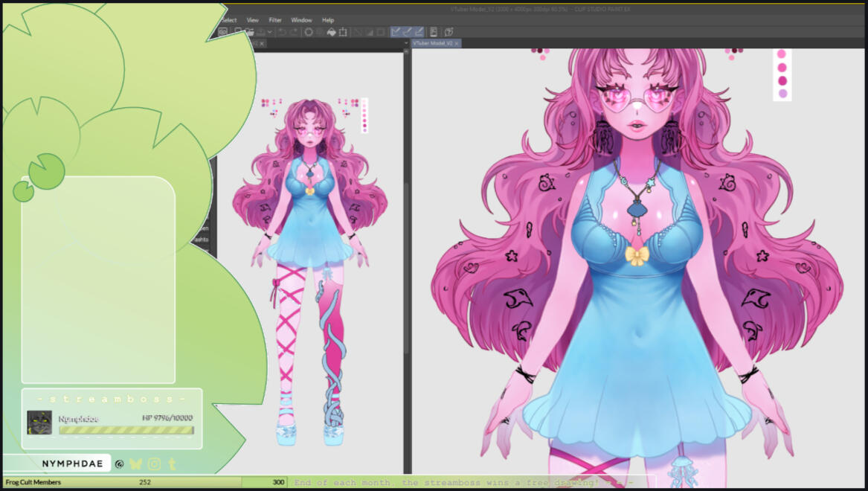Toggle Snap to Ruler in the toolbar
Screen dimensions: 868x491
pyautogui.click(x=396, y=32)
